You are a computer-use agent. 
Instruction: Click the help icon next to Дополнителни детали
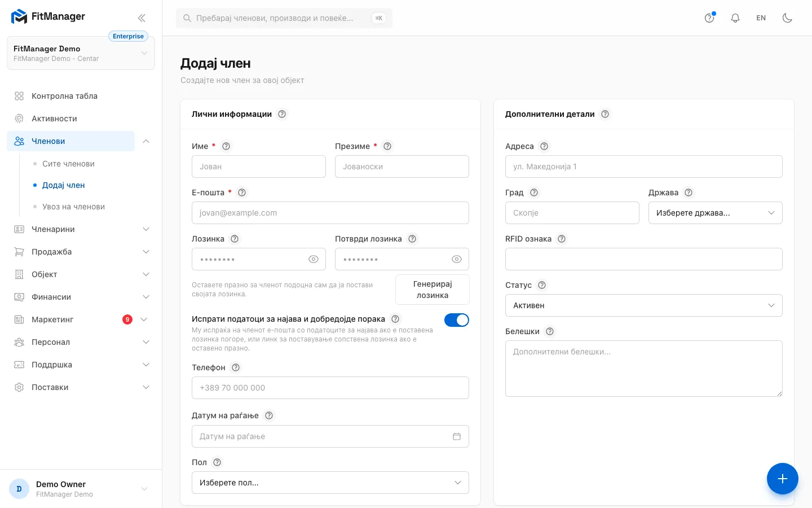[605, 114]
